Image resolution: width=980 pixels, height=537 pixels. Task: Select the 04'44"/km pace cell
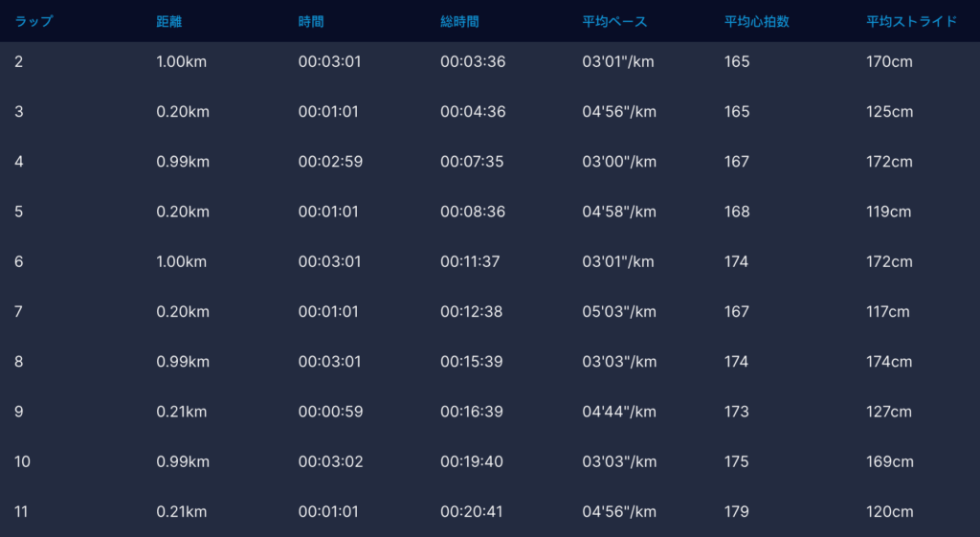[619, 412]
